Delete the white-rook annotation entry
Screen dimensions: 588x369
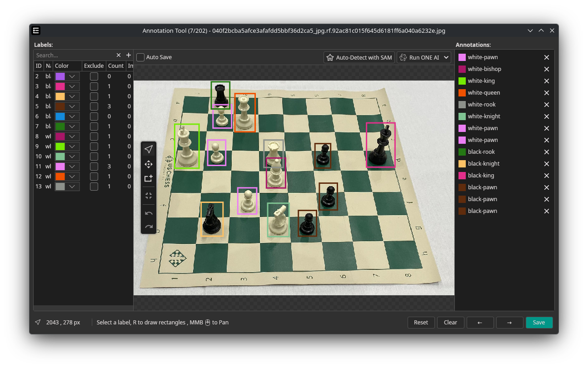pos(547,105)
